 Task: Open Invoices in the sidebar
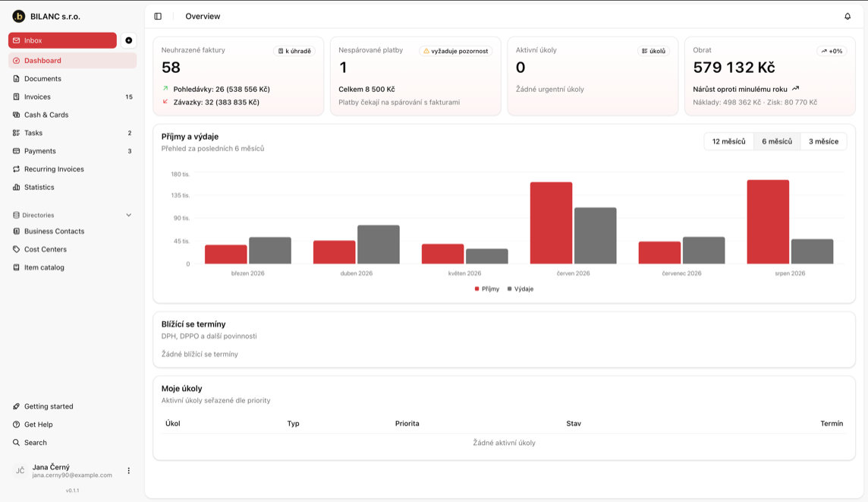pyautogui.click(x=73, y=97)
